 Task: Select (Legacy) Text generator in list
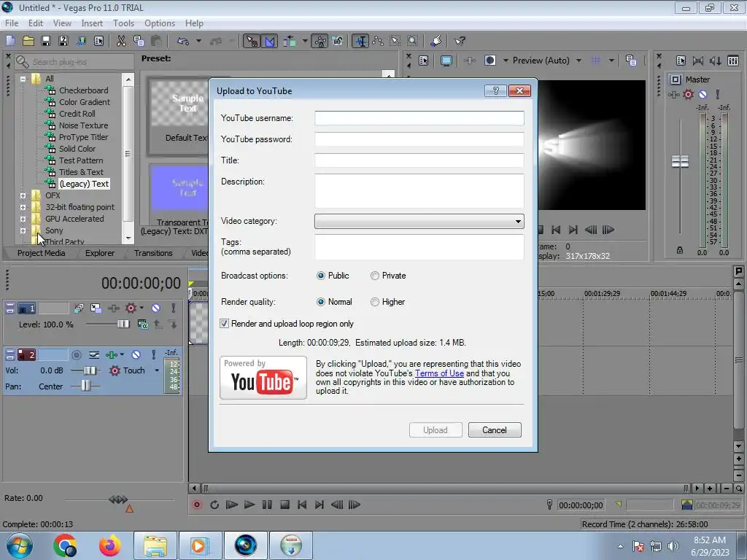pyautogui.click(x=84, y=184)
